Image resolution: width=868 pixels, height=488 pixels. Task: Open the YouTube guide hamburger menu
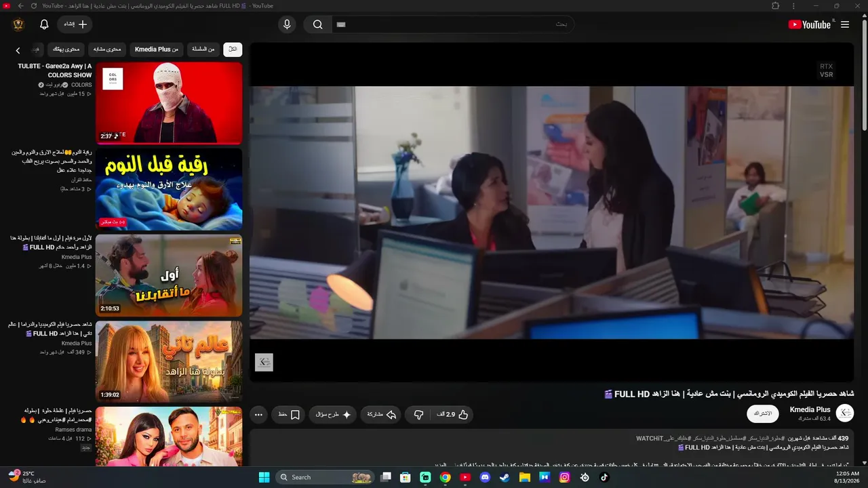[x=845, y=24]
